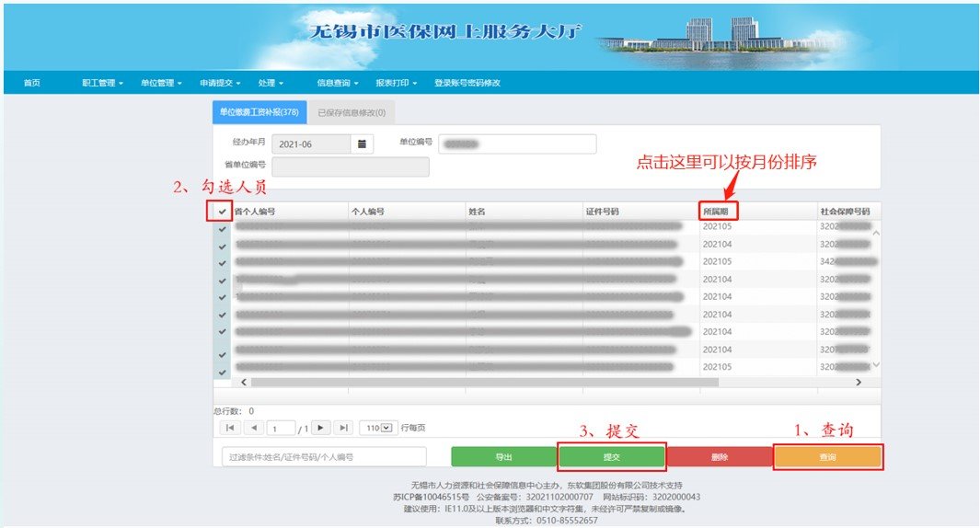Expand the 职工管理 menu
The image size is (980, 528).
coord(101,83)
